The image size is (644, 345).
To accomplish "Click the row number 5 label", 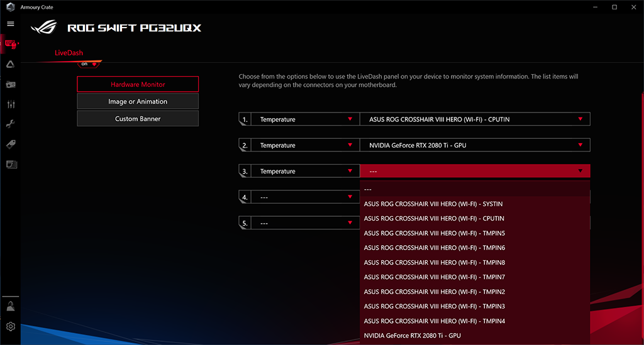I will [x=245, y=223].
